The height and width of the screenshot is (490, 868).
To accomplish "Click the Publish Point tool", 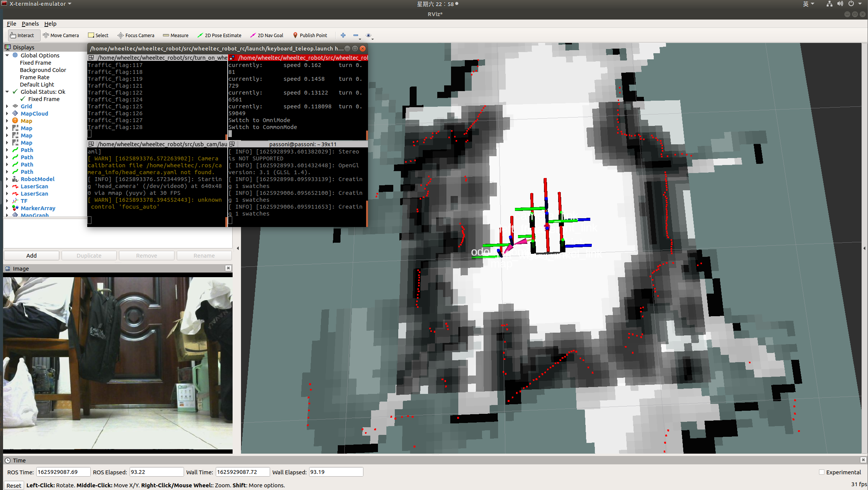I will [310, 35].
